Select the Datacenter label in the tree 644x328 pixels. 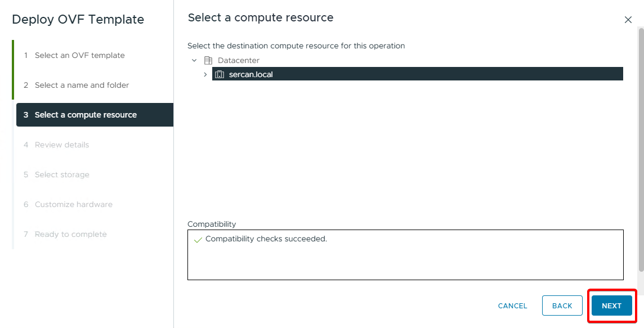238,60
